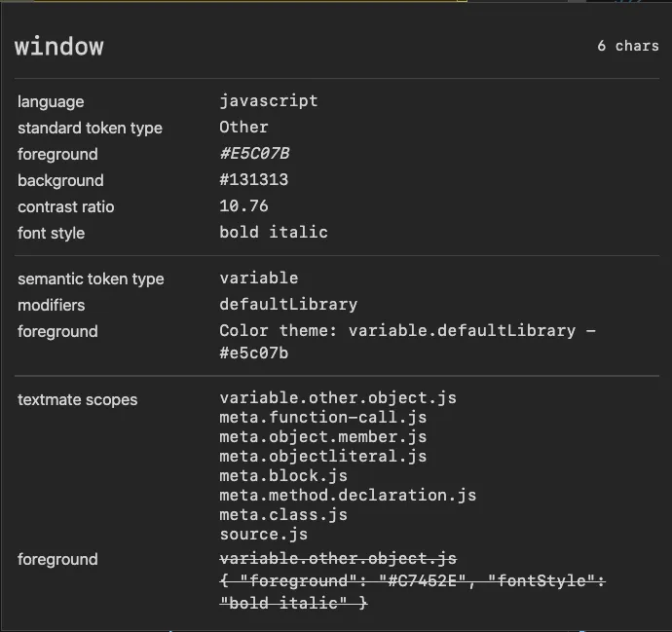Click the #131313 background color value
672x632 pixels.
pyautogui.click(x=253, y=179)
